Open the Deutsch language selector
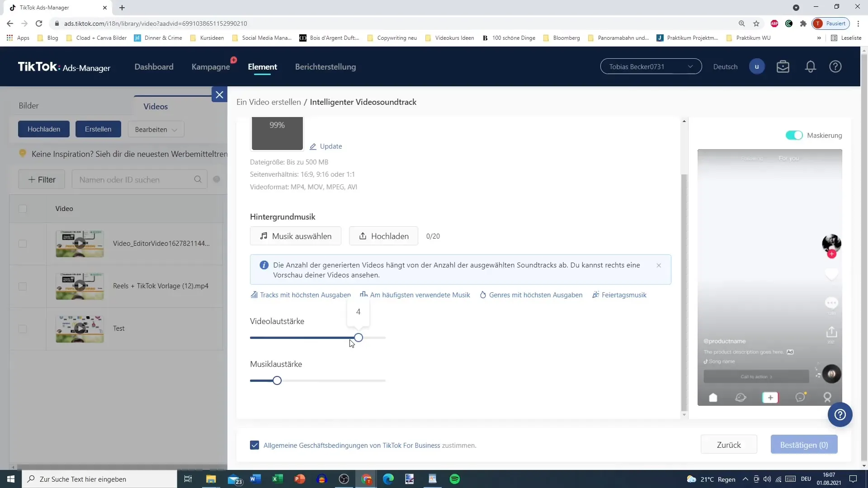Screen dimensions: 868x488 725,67
